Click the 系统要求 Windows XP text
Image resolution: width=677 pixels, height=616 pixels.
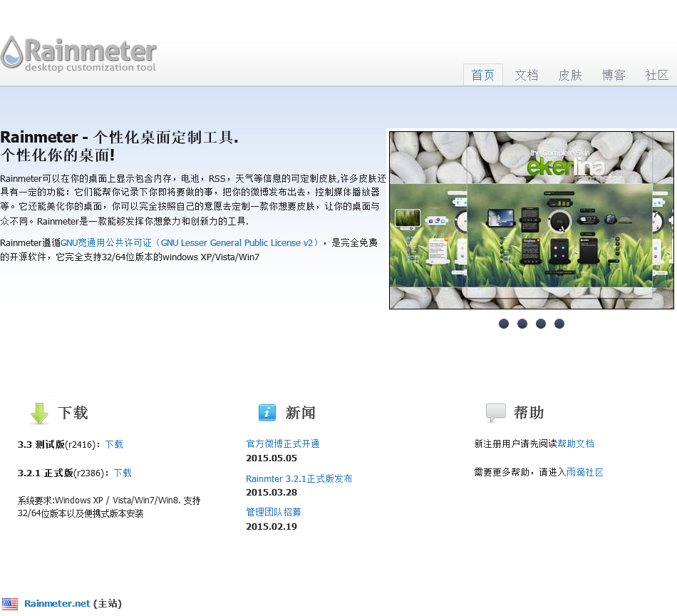[109, 507]
